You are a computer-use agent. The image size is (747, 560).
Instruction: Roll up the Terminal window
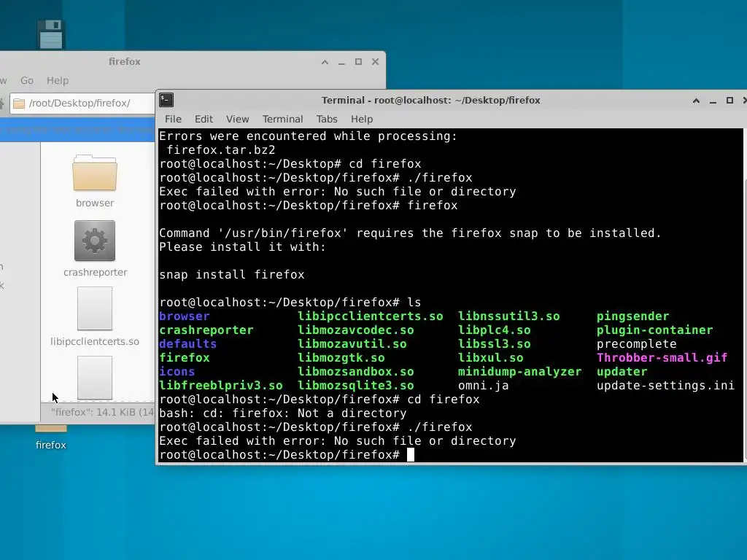[696, 101]
